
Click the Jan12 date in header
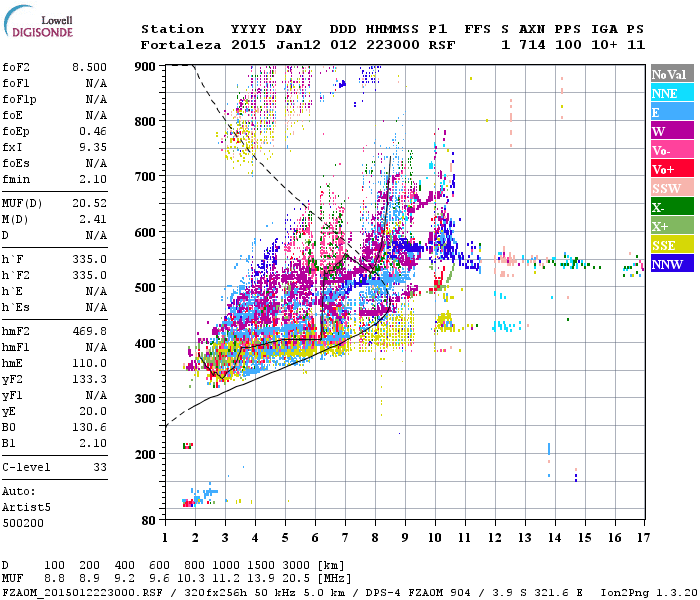[x=298, y=45]
